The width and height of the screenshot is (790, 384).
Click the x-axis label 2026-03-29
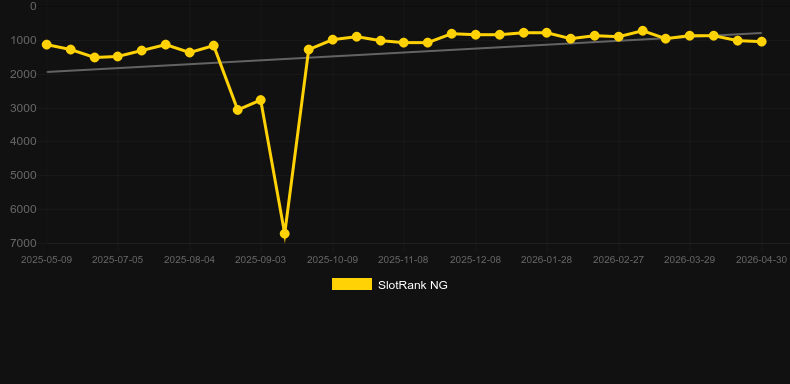tap(690, 260)
